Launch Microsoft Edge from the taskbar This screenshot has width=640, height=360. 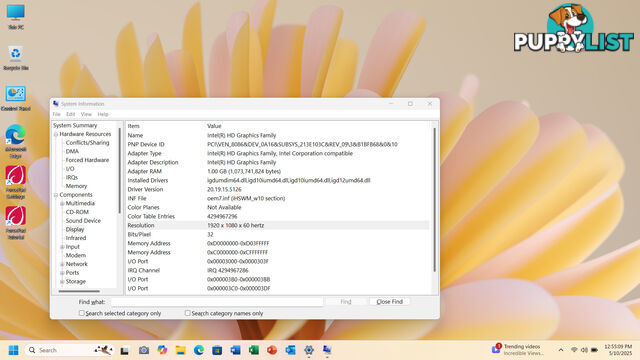[x=199, y=350]
